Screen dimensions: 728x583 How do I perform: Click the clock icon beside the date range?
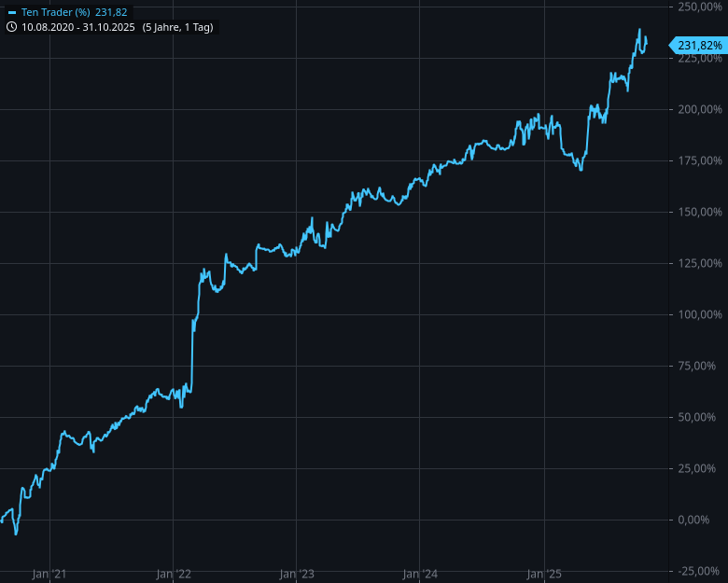(x=11, y=27)
